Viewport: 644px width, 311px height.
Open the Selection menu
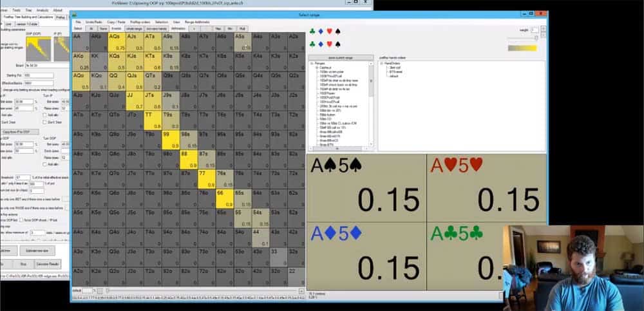(162, 22)
